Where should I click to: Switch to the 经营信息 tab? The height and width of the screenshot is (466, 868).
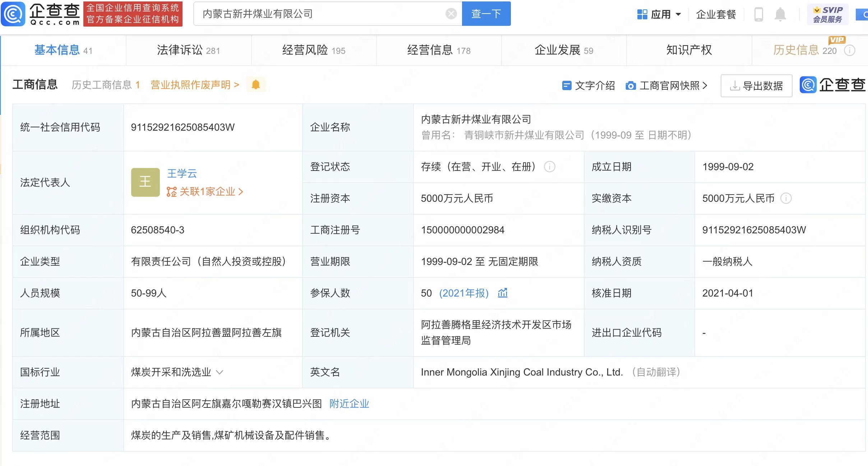[x=439, y=50]
